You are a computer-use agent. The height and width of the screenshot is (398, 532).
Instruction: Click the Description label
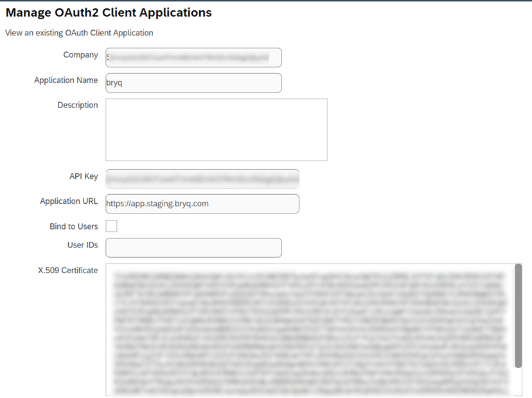pyautogui.click(x=77, y=105)
